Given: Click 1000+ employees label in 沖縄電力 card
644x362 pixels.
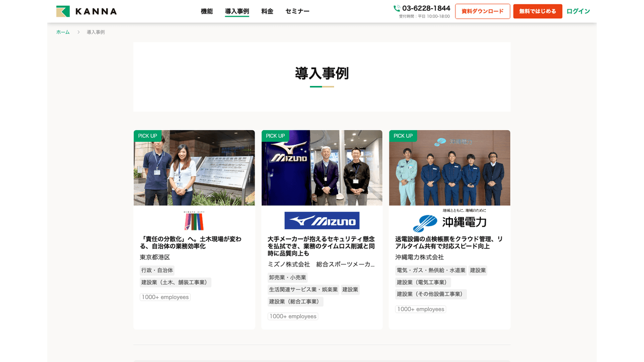Looking at the screenshot, I should click(x=421, y=309).
